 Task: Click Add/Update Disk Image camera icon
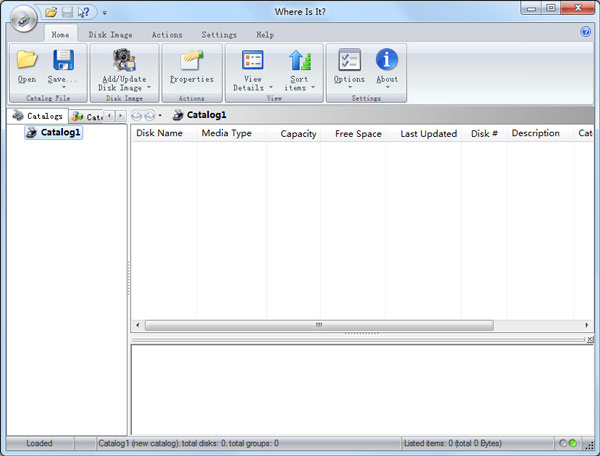click(124, 60)
